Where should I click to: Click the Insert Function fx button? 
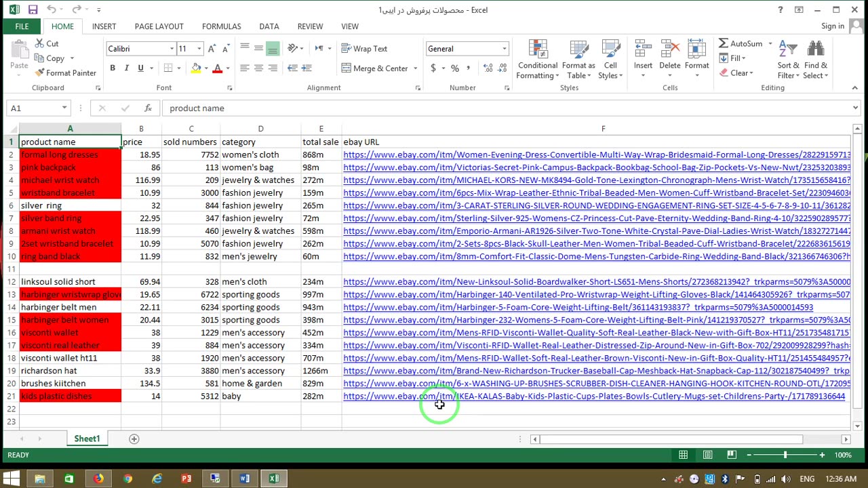click(148, 108)
